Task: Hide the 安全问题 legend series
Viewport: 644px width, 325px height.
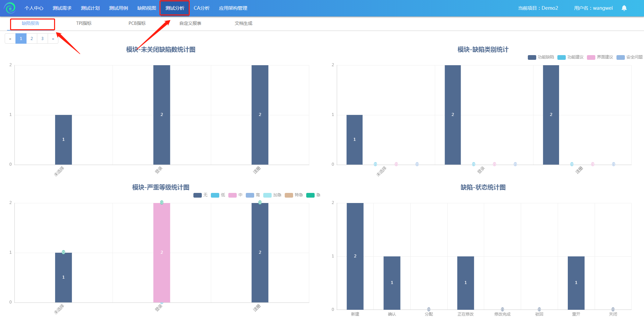Action: click(x=629, y=57)
